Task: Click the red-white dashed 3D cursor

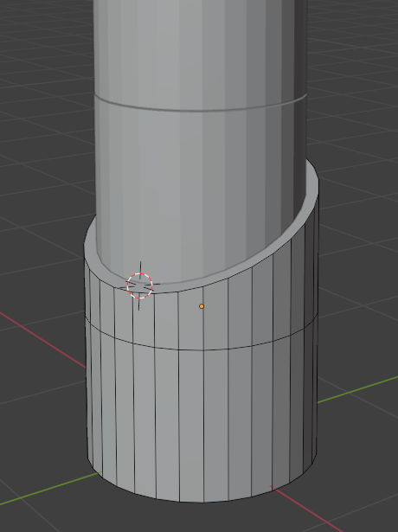Action: pos(139,285)
